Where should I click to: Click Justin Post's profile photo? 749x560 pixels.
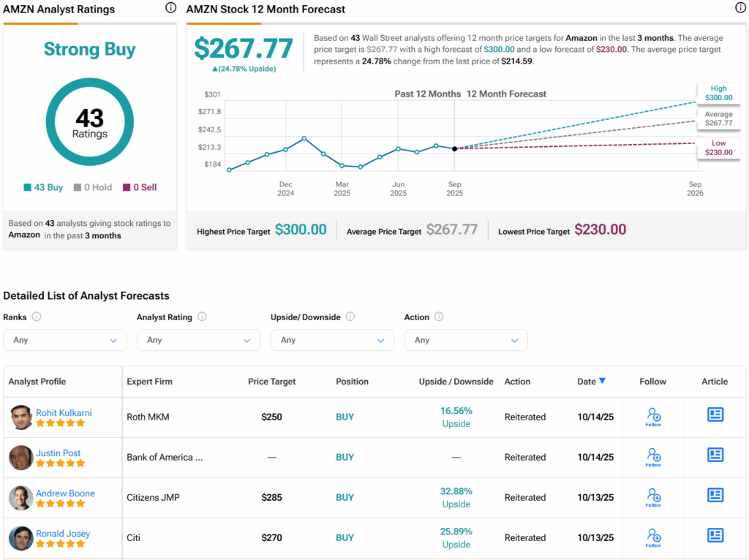click(x=21, y=458)
